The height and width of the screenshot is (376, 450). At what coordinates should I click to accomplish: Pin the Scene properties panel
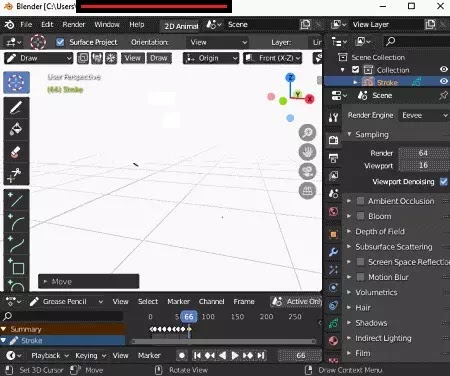tap(443, 96)
